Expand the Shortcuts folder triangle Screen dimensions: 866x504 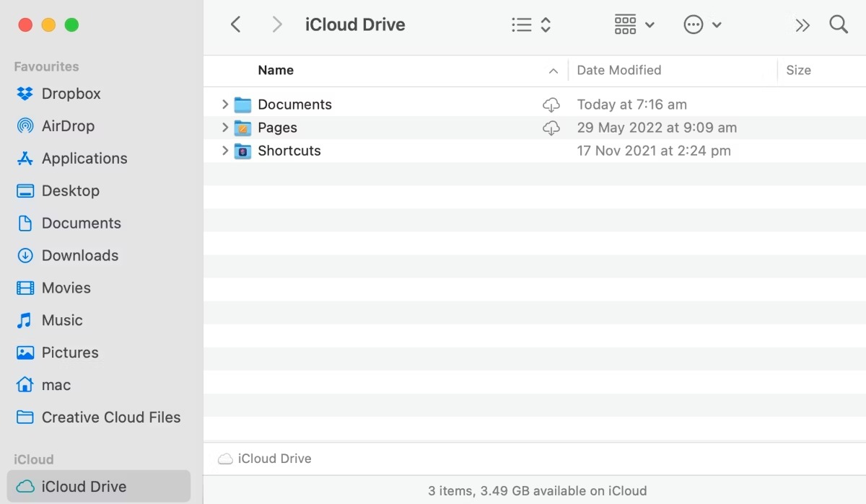point(224,151)
